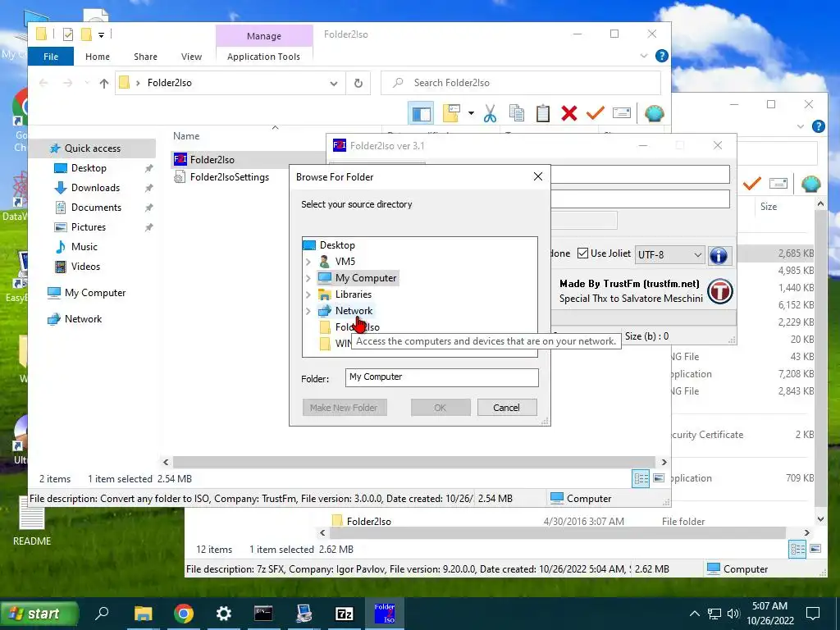Click the up arrow navigation icon
This screenshot has height=630, width=840.
coord(104,83)
